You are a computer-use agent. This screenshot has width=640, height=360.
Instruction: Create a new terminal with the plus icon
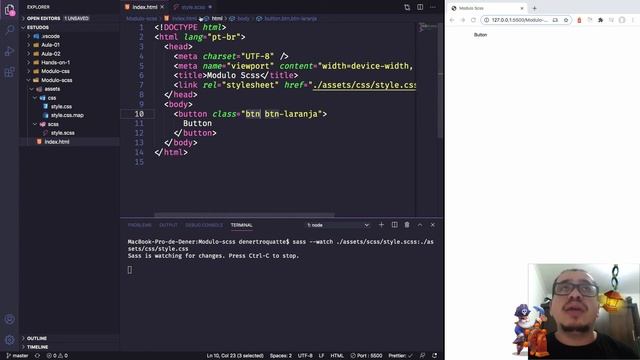click(381, 225)
